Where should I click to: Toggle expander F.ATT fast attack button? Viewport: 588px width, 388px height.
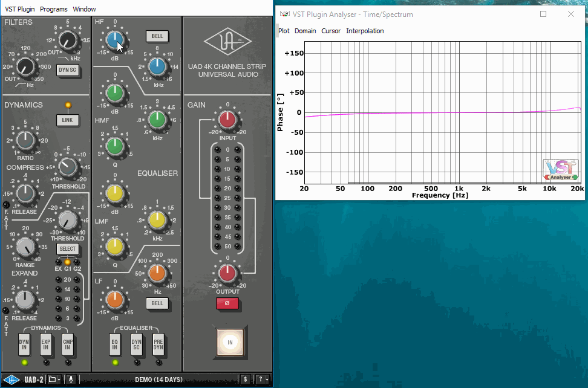click(5, 311)
